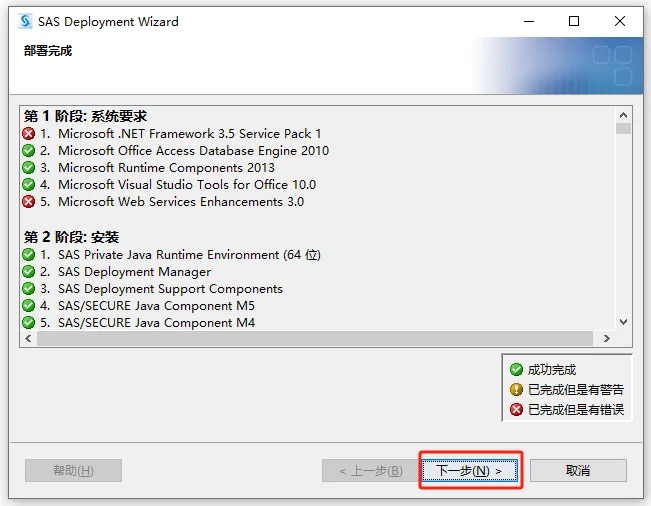Screen dimensions: 651x506
Task: Select the text Microsoft Visual Studio Tools for Office 10.0
Action: [x=187, y=185]
